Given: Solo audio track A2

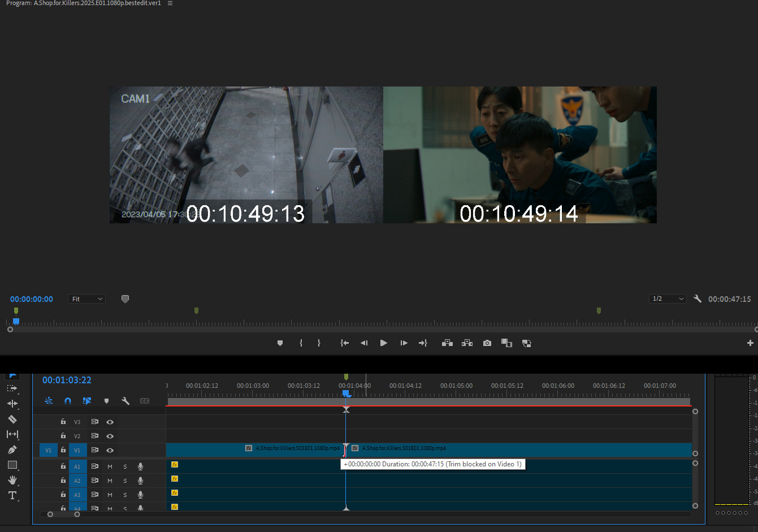Looking at the screenshot, I should point(125,481).
